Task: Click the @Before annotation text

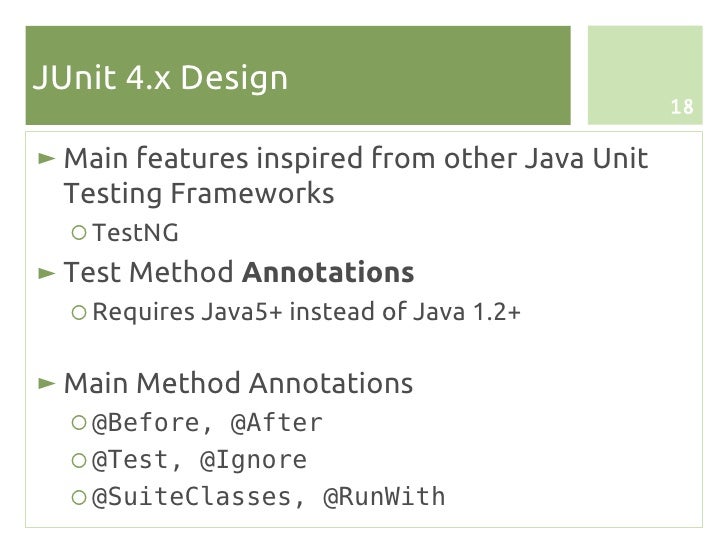Action: (146, 423)
